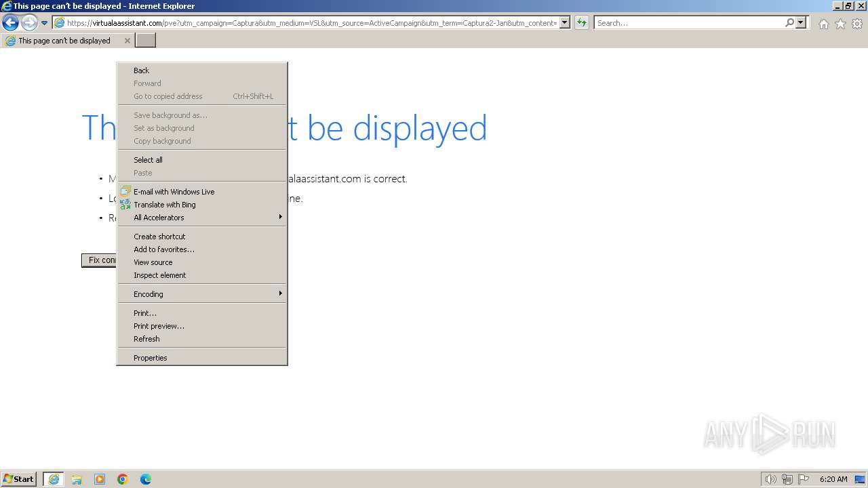Click the Back navigation arrow button

[10, 23]
